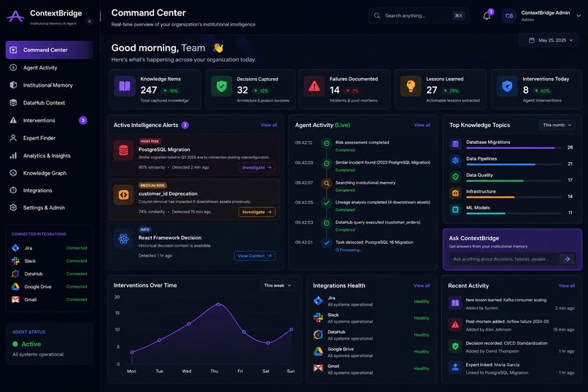Select Command Center in sidebar
Image resolution: width=588 pixels, height=392 pixels.
coord(49,50)
